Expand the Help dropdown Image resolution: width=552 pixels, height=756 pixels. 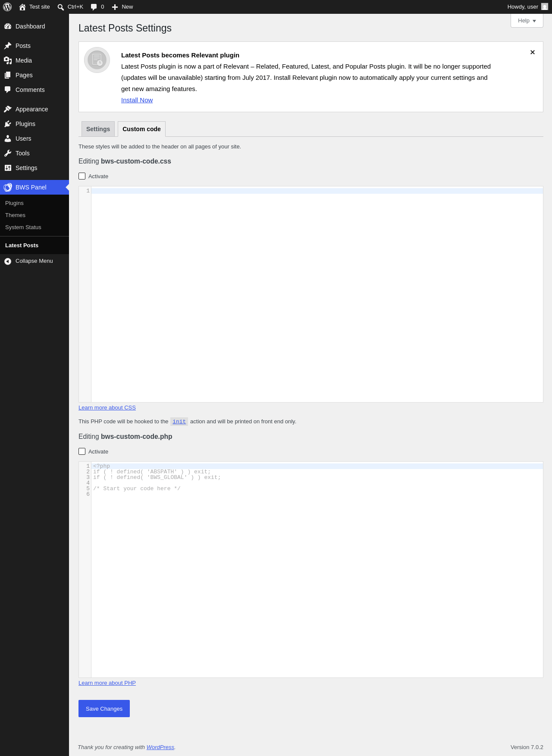click(527, 21)
